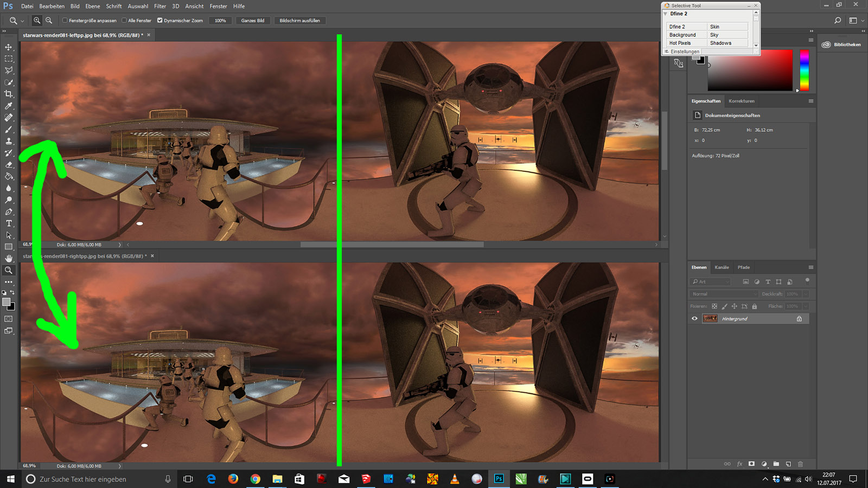Toggle the lock position icon
This screenshot has height=488, width=868.
point(734,306)
